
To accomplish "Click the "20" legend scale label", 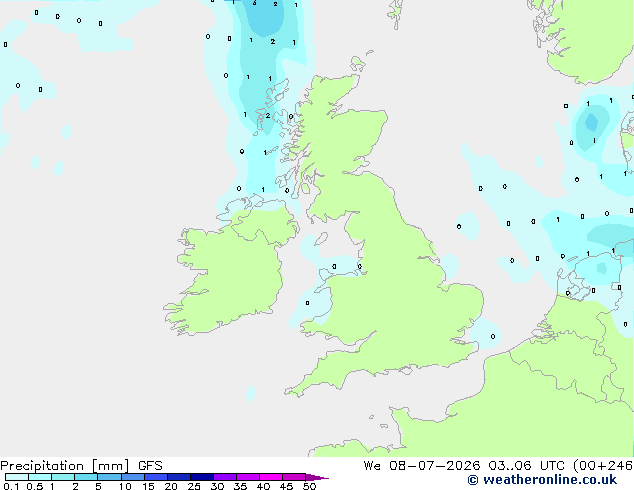I will (171, 486).
